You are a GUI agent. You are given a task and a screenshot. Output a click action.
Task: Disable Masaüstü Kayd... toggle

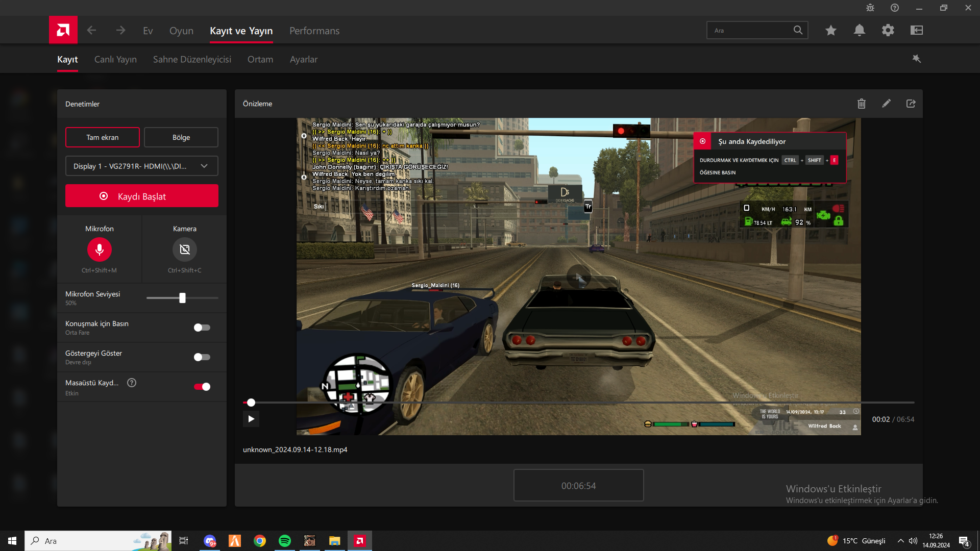coord(202,387)
